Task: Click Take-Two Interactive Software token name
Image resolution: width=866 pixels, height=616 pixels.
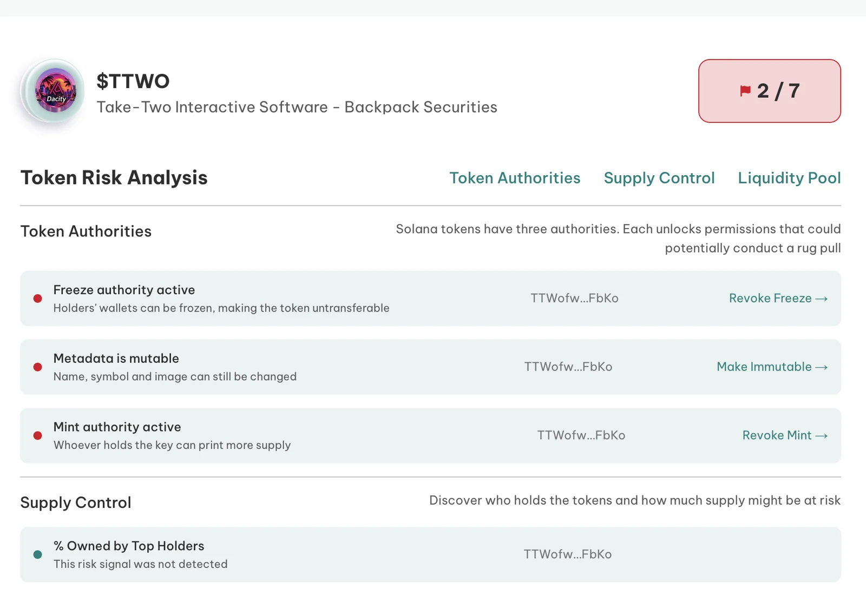Action: [x=297, y=107]
